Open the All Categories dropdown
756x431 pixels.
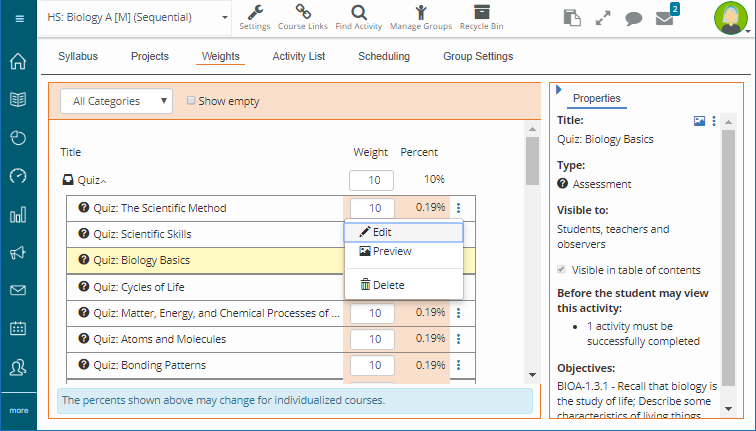coord(116,101)
